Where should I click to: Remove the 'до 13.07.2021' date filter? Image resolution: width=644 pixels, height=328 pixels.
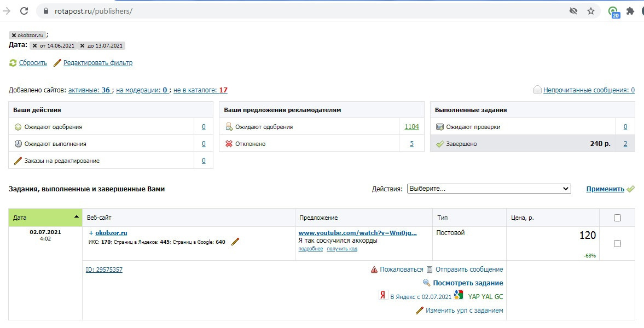[x=82, y=45]
